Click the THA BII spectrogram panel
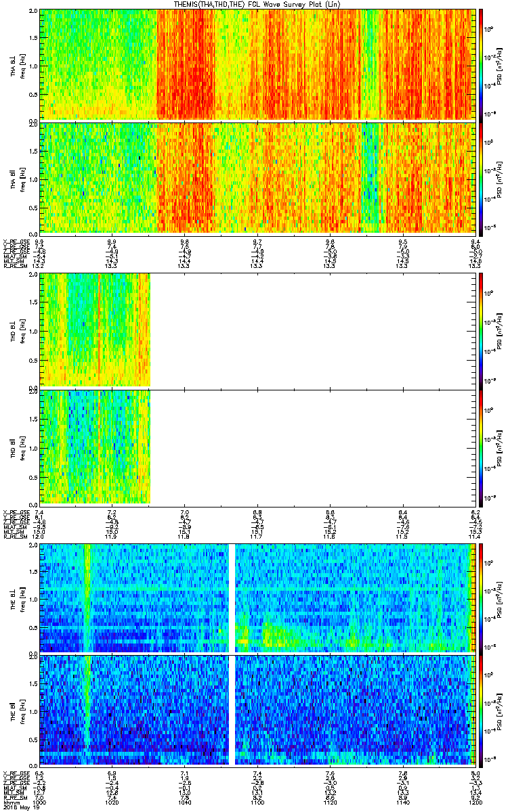The height and width of the screenshot is (812, 508). [x=257, y=178]
